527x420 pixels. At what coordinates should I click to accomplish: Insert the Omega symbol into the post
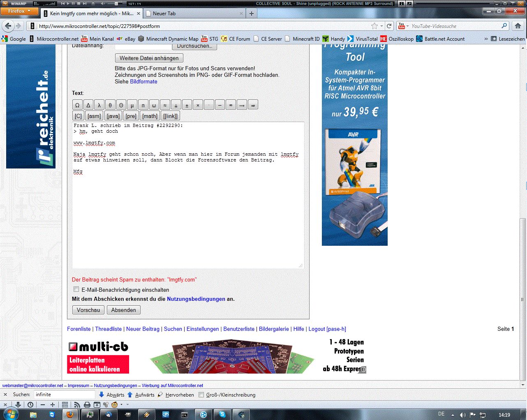point(77,105)
